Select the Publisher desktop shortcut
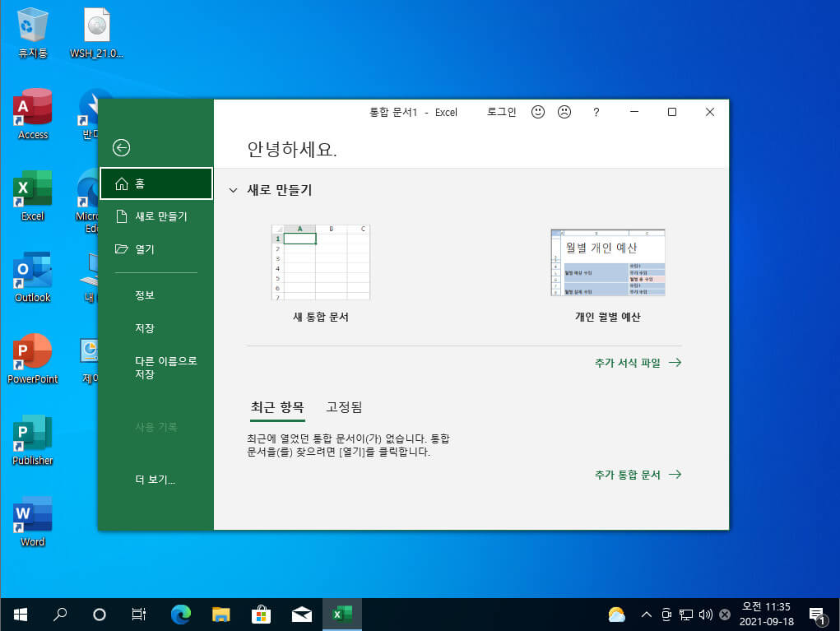This screenshot has height=631, width=840. tap(33, 440)
